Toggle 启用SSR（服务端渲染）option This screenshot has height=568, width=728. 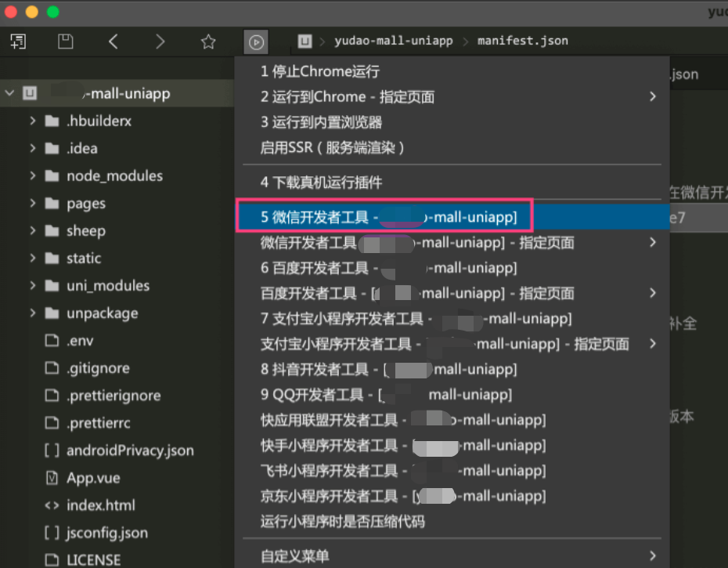[332, 147]
